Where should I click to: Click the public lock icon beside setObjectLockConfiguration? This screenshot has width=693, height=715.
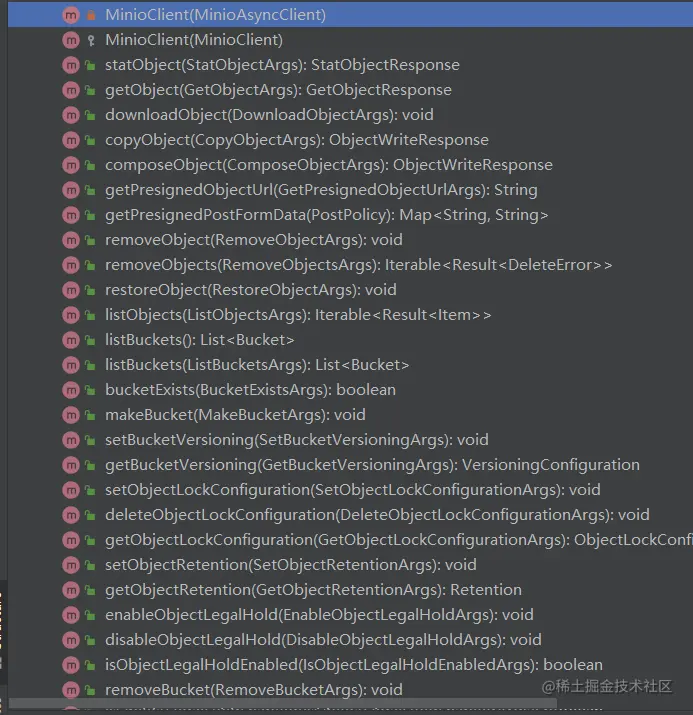click(90, 490)
